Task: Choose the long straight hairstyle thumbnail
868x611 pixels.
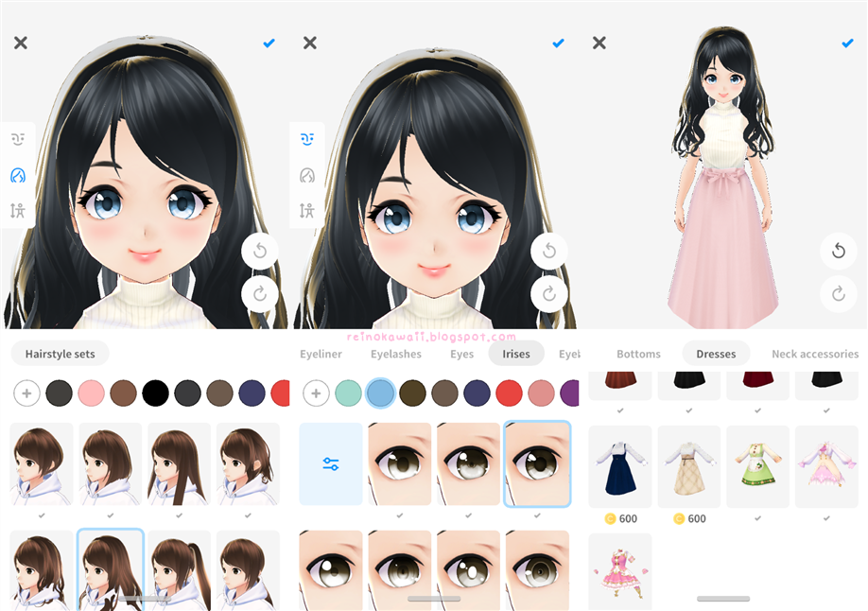Action: coord(179,464)
